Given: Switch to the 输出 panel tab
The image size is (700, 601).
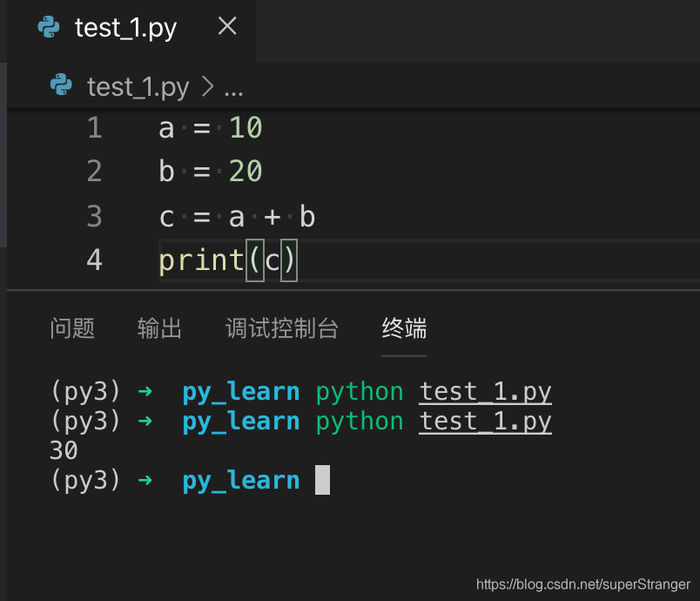Looking at the screenshot, I should [x=159, y=328].
